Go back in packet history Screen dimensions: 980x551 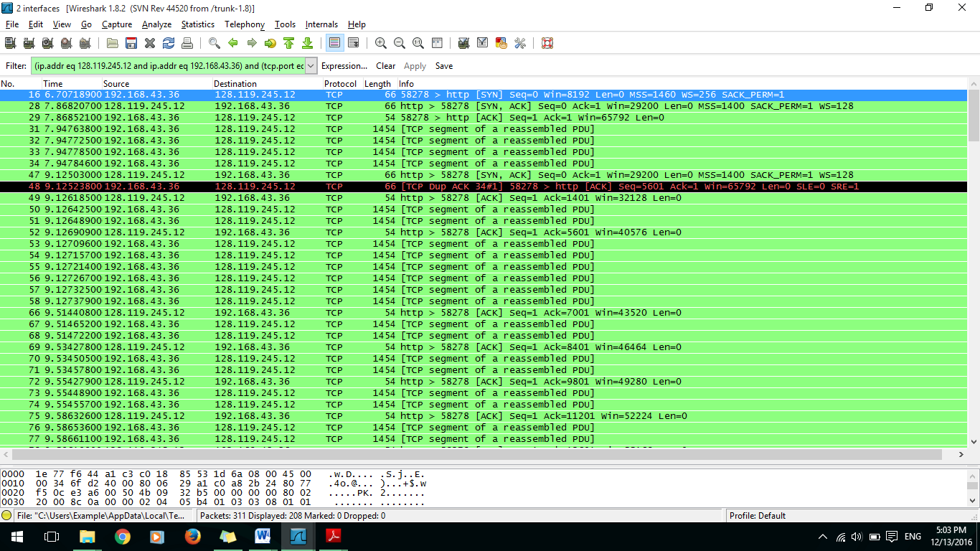[233, 43]
